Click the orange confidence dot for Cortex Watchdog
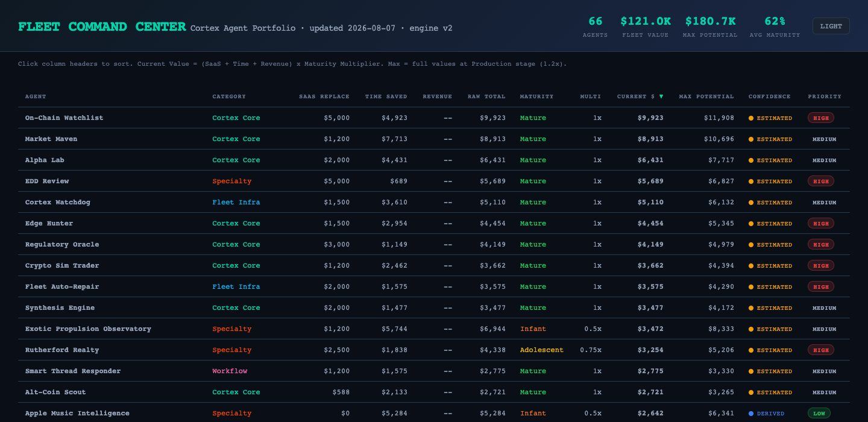Viewport: 868px width, 422px height. point(751,203)
